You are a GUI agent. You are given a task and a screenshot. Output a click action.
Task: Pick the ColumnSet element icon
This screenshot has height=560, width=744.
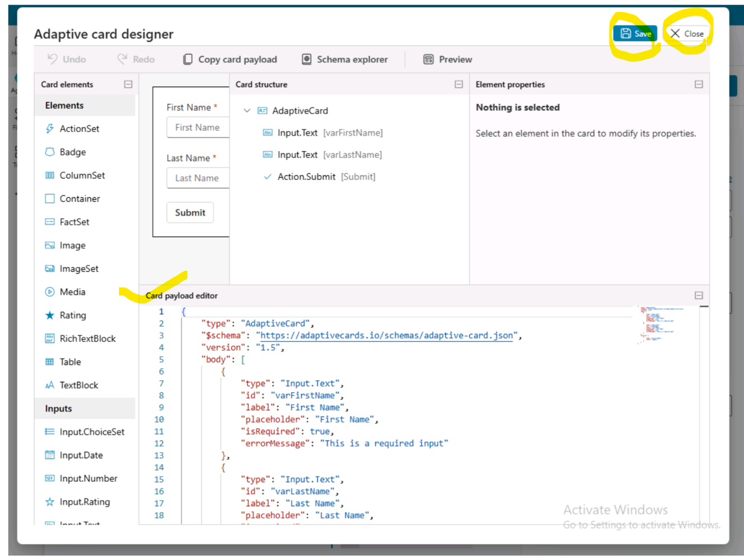[x=50, y=175]
